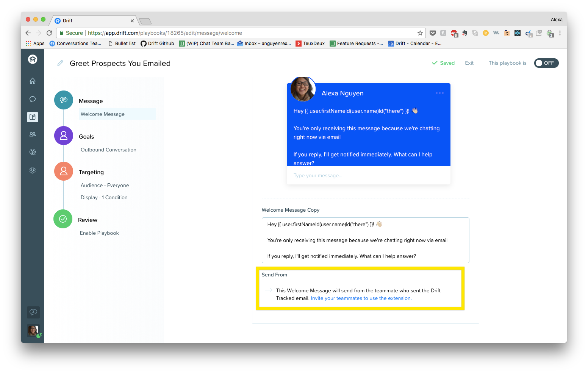Click the browser back arrow
This screenshot has width=588, height=373.
click(x=28, y=33)
